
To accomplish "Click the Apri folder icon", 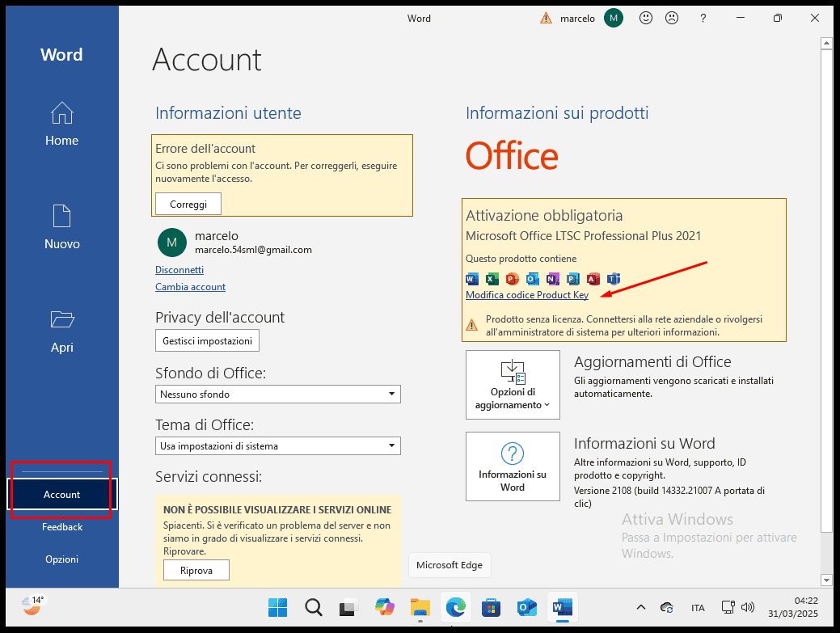I will click(61, 320).
